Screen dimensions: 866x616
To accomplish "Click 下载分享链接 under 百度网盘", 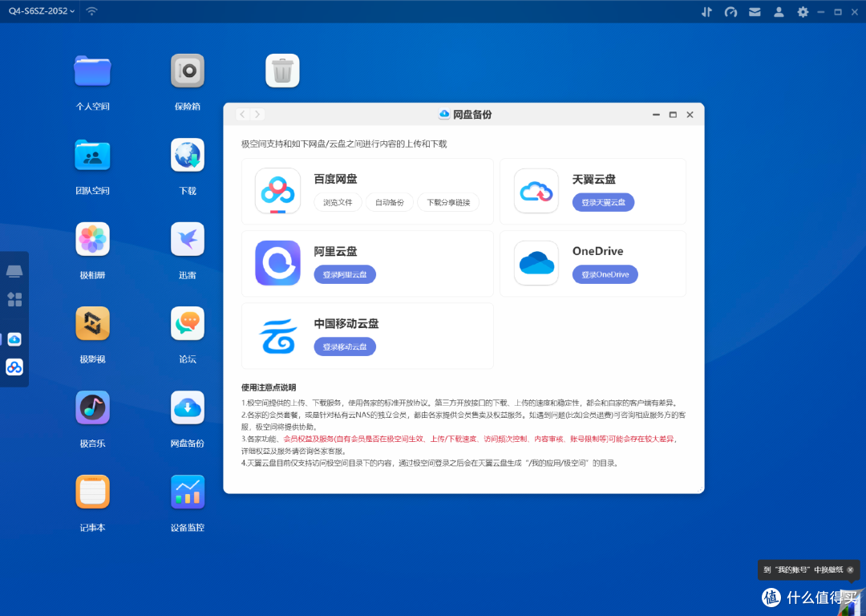I will pyautogui.click(x=448, y=203).
